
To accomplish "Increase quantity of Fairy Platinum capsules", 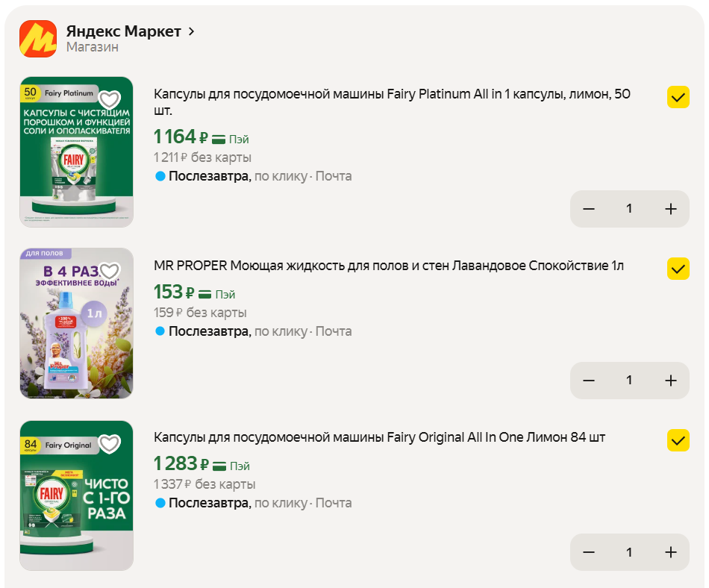I will (670, 209).
